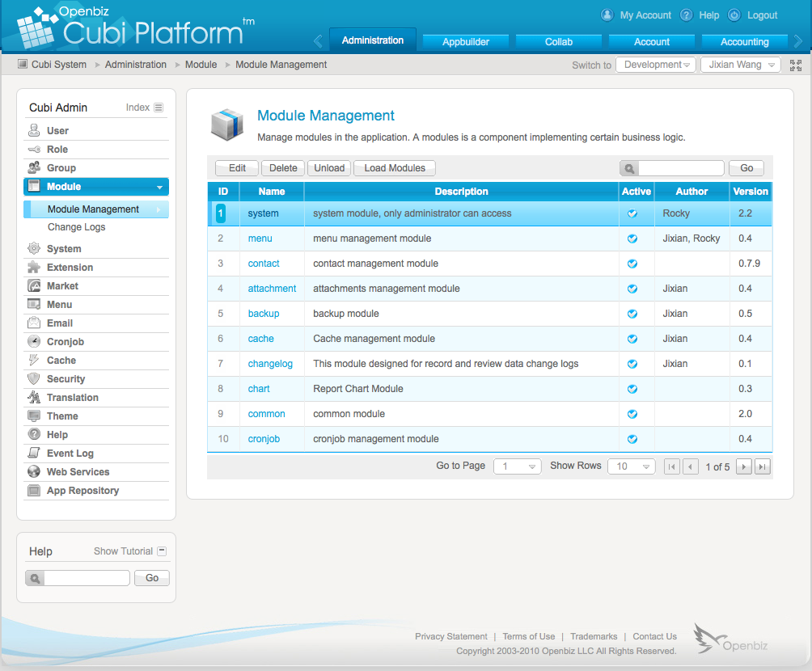The height and width of the screenshot is (671, 812).
Task: Open the Development environment dropdown
Action: pyautogui.click(x=656, y=64)
